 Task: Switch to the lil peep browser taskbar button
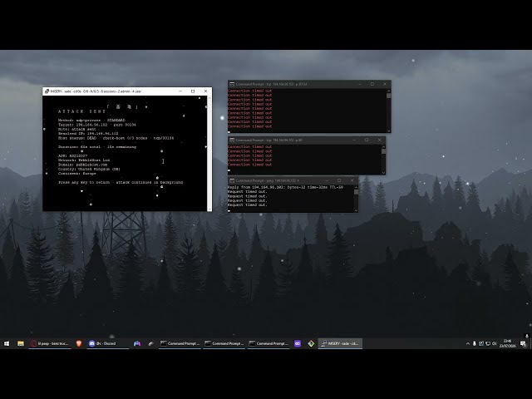click(50, 343)
